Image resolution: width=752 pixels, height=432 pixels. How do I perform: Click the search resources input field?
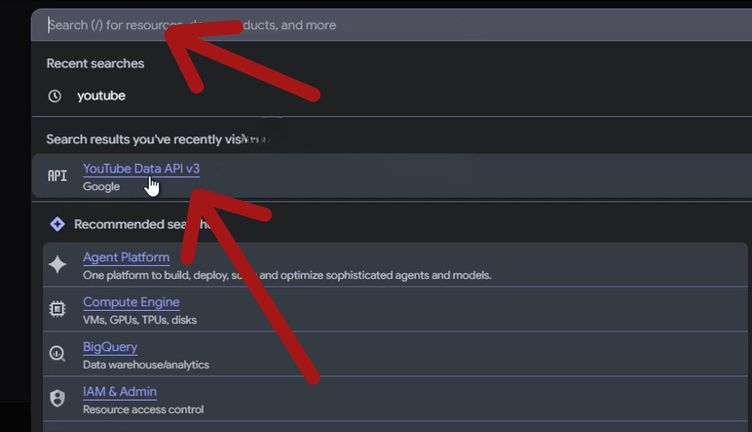click(x=391, y=25)
